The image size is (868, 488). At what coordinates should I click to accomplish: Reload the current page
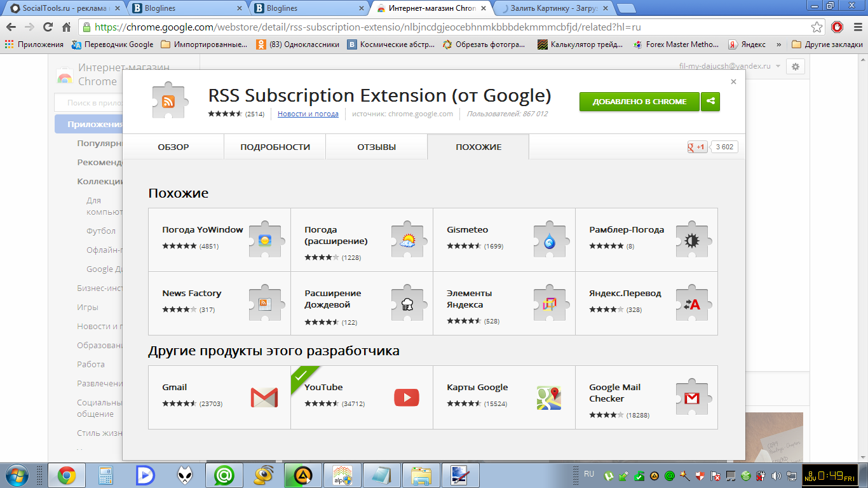point(48,27)
